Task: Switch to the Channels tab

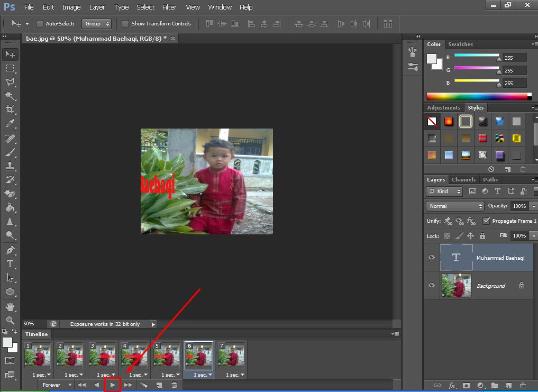Action: coord(463,180)
